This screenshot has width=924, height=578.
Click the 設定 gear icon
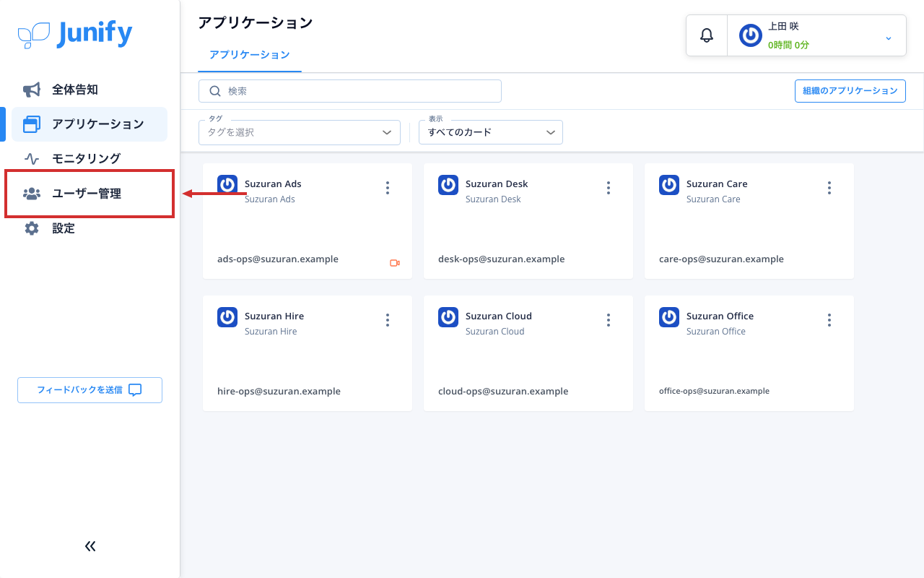(x=32, y=228)
